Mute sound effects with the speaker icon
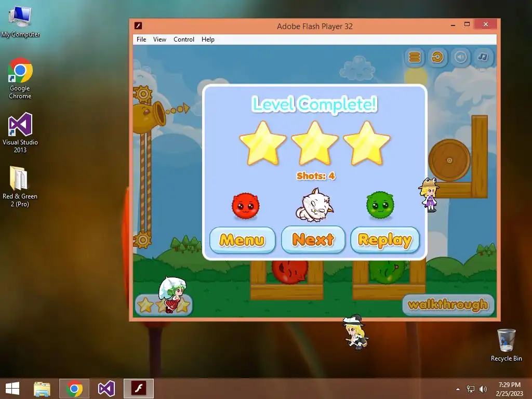 coord(460,57)
